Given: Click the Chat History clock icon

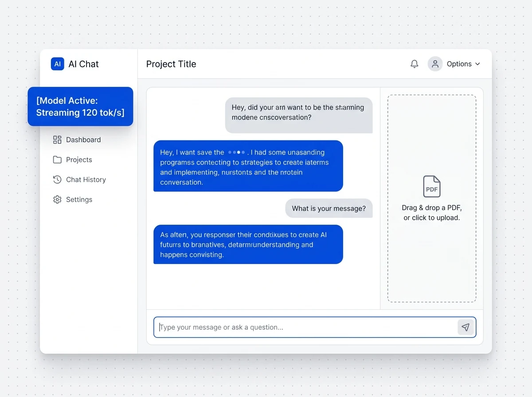Looking at the screenshot, I should coord(57,179).
